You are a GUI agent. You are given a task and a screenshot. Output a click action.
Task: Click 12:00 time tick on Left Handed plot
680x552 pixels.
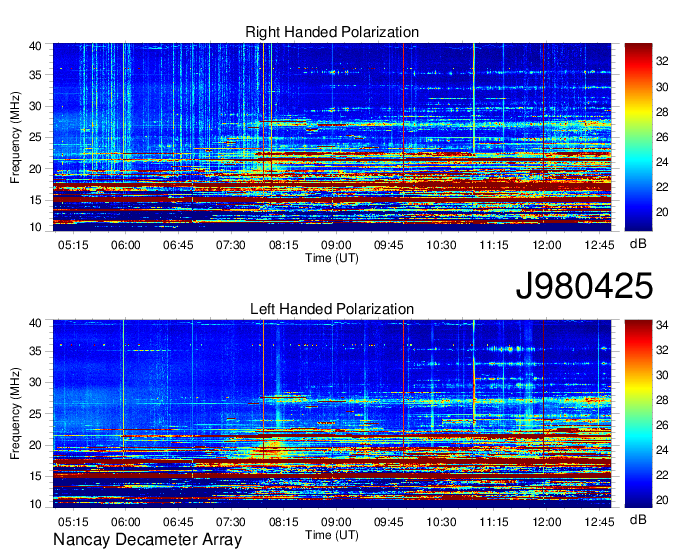pyautogui.click(x=546, y=522)
